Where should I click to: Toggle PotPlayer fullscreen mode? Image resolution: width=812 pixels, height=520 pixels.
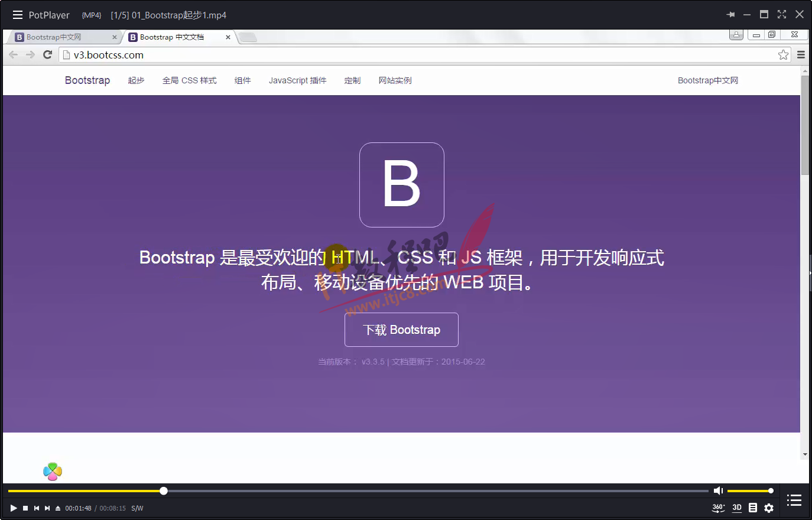(x=782, y=15)
